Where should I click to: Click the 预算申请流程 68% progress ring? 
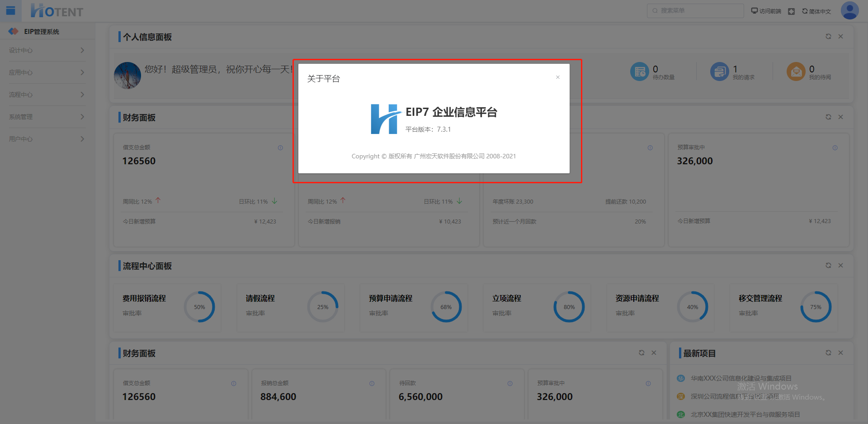pos(446,307)
